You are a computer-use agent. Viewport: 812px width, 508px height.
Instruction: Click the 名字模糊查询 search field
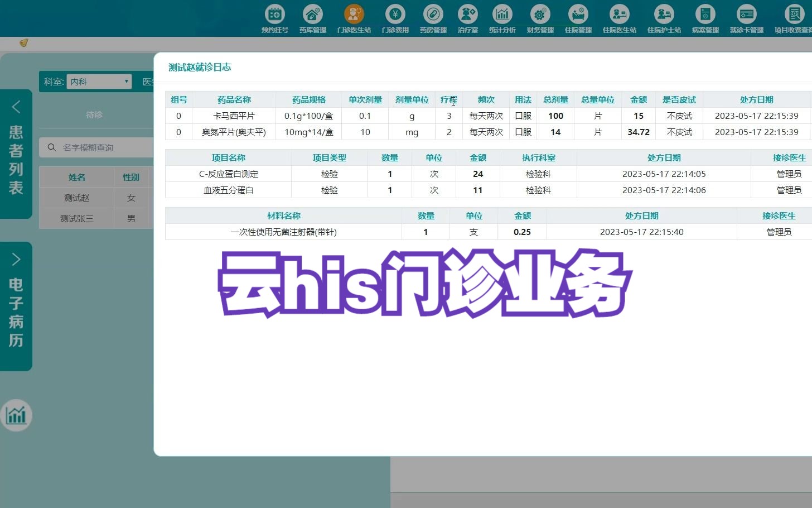click(x=96, y=147)
